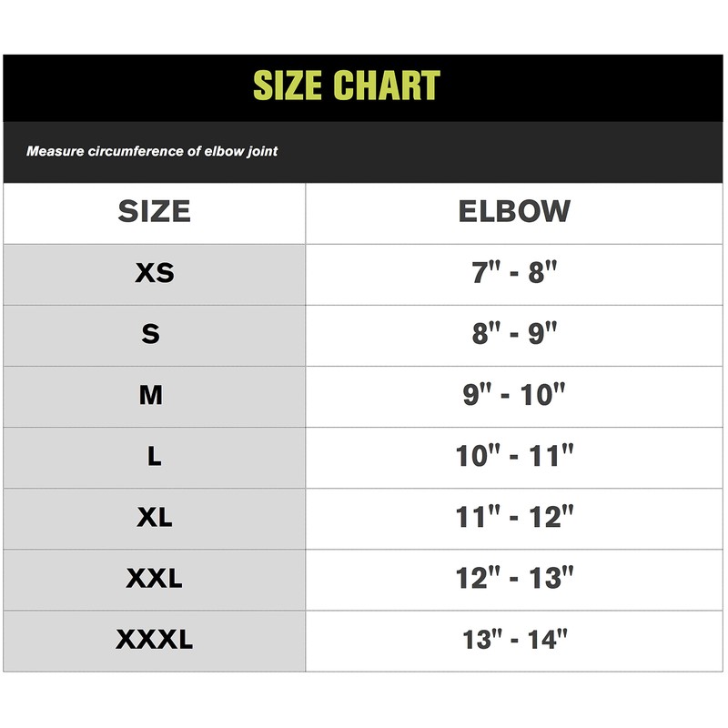Select the SIZE column header
This screenshot has width=728, height=728.
point(154,212)
